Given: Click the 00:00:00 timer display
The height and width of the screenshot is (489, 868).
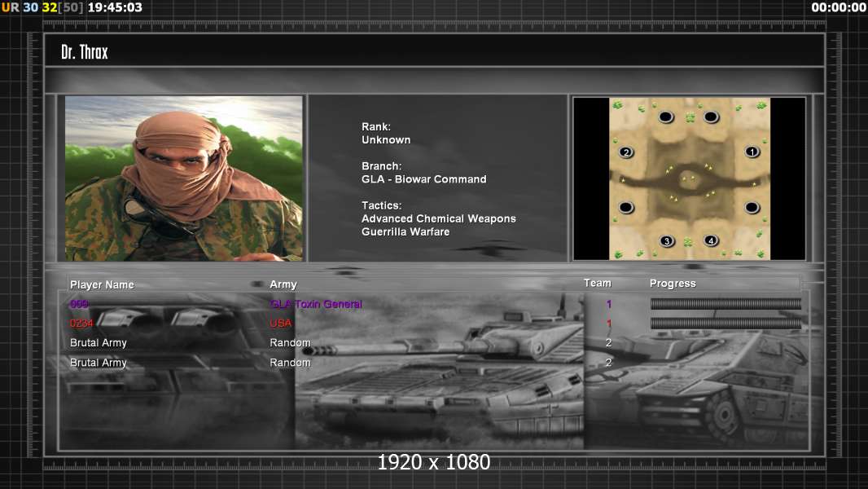Looking at the screenshot, I should coord(839,7).
